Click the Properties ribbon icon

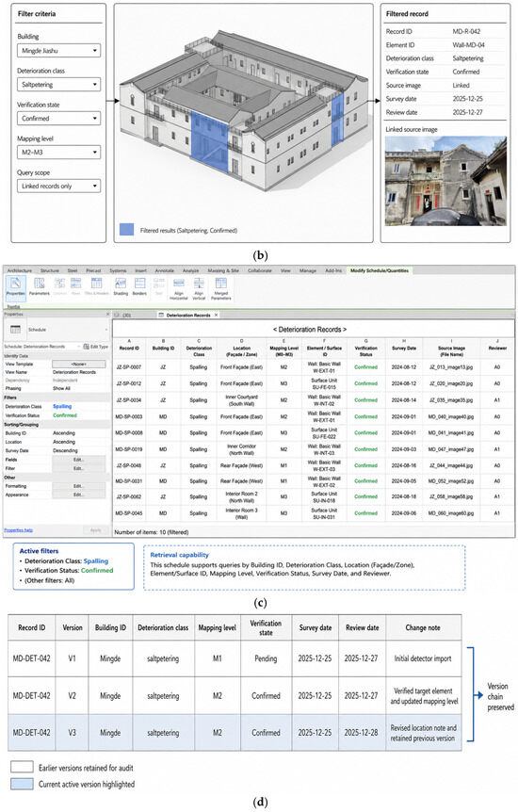[15, 286]
